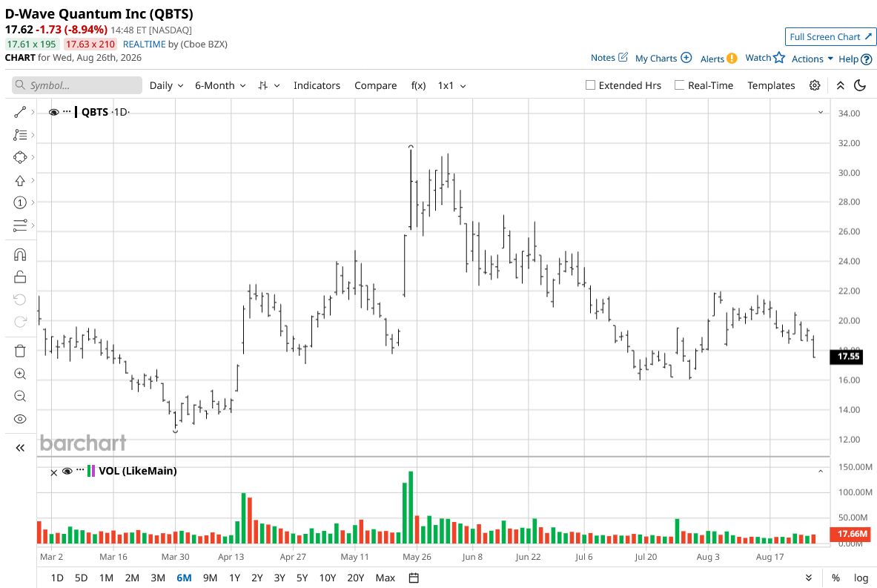This screenshot has width=877, height=588.
Task: Select the 5D range tab
Action: [x=81, y=578]
